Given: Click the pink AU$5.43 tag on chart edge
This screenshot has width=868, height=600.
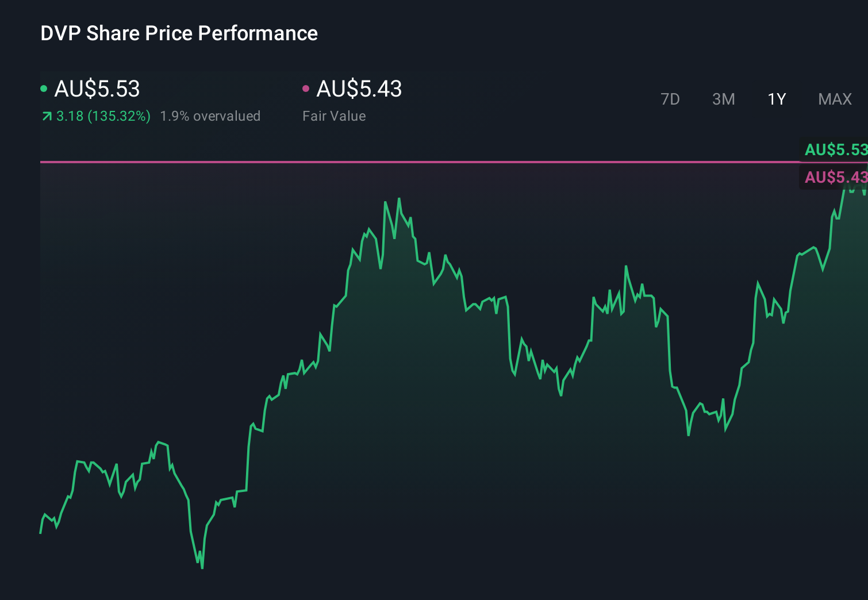Looking at the screenshot, I should tap(835, 177).
